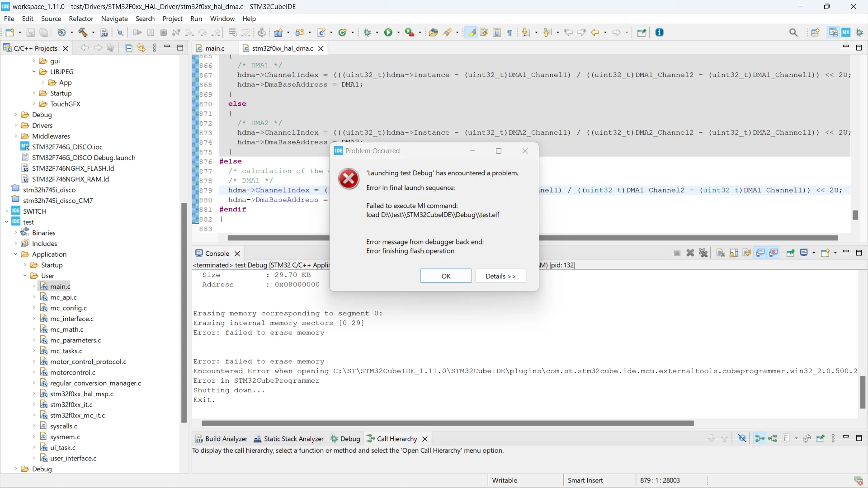
Task: Open the Project menu
Action: (x=172, y=19)
